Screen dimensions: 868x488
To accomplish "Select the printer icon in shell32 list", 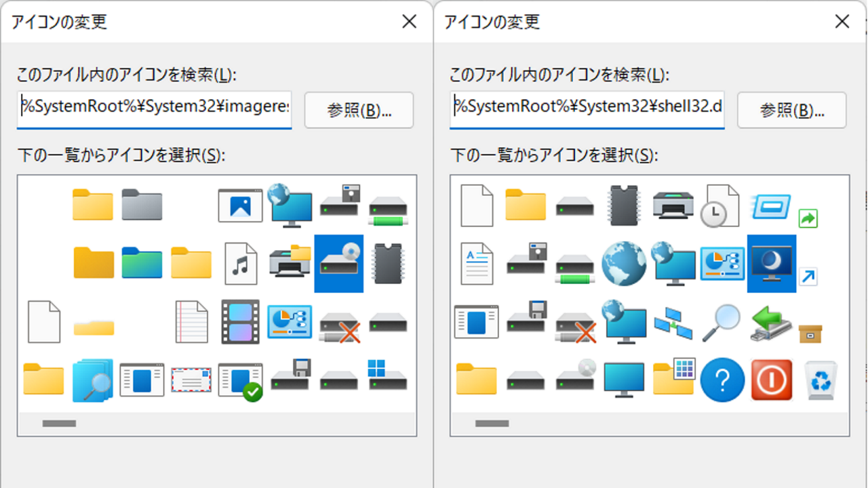I will point(673,204).
